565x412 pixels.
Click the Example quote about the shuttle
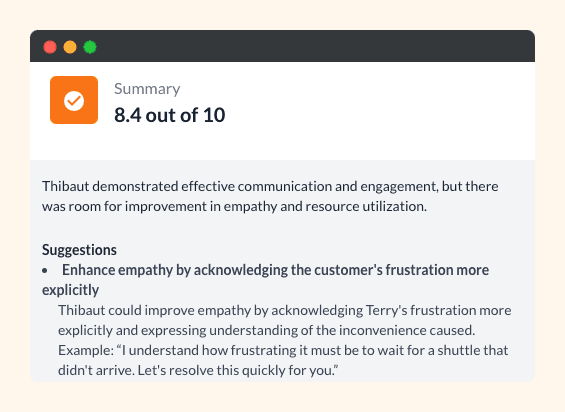point(283,360)
